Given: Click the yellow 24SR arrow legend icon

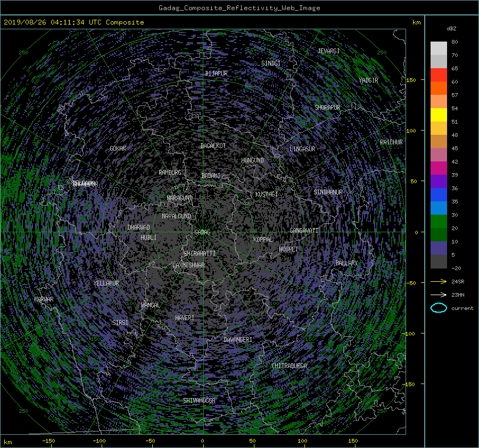Looking at the screenshot, I should pyautogui.click(x=439, y=281).
